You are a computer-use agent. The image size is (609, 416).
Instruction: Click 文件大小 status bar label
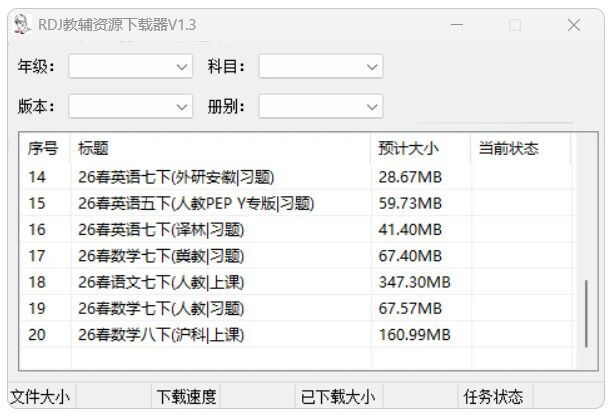[x=40, y=397]
